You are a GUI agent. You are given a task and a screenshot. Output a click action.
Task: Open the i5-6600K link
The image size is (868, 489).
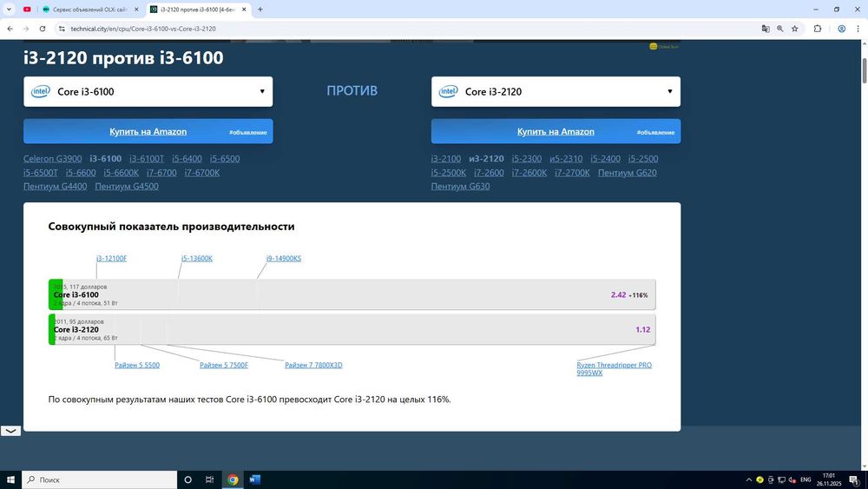point(122,173)
